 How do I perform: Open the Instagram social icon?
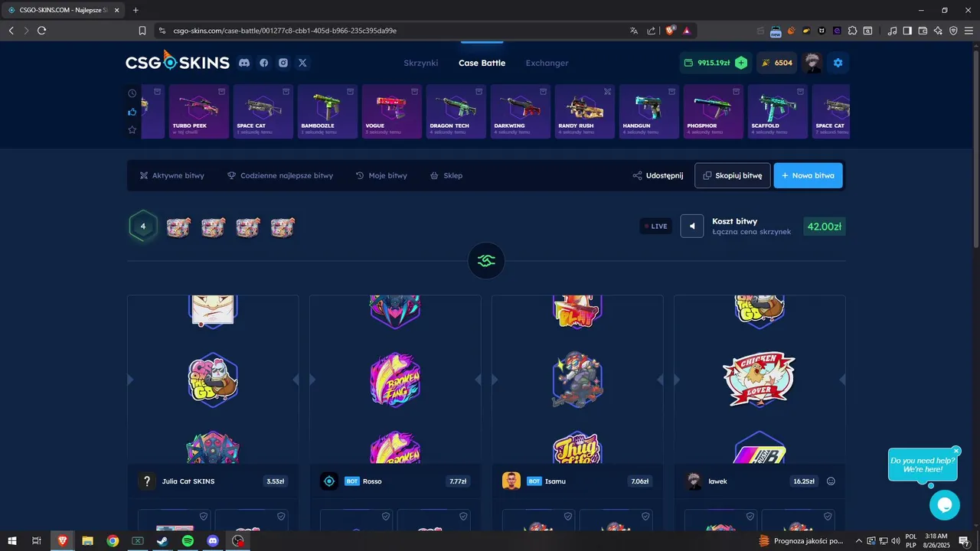point(283,63)
